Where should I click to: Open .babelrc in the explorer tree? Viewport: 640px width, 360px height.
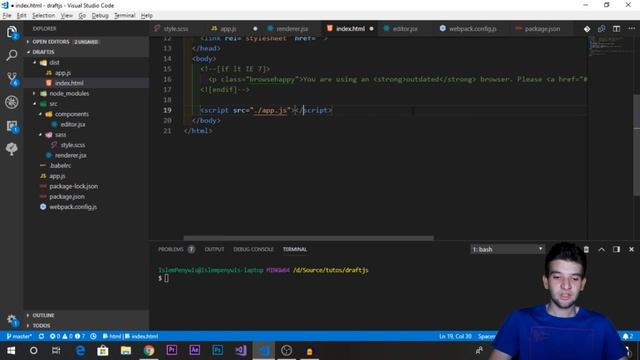click(x=60, y=166)
